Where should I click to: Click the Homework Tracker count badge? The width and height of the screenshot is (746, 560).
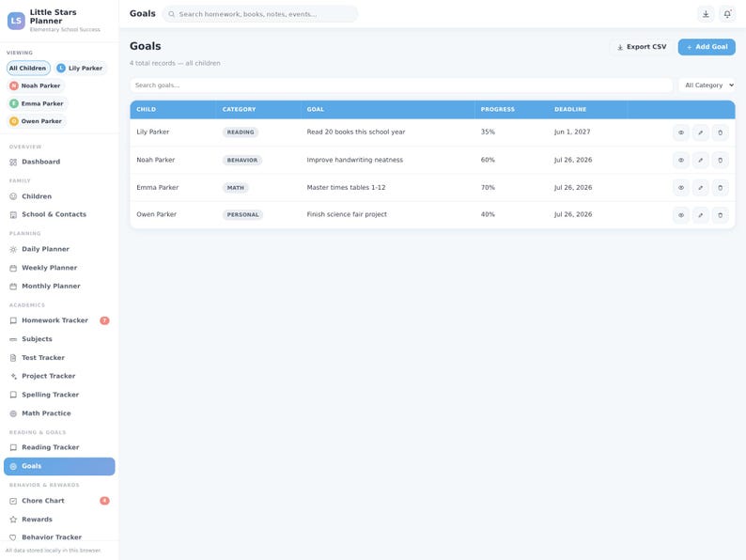[x=104, y=320]
